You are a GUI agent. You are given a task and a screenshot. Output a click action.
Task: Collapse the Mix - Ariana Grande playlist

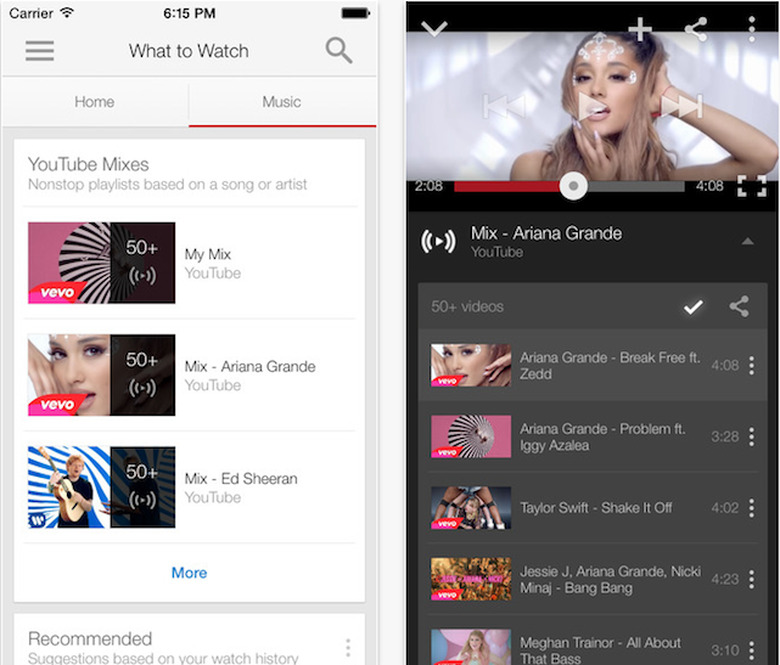pyautogui.click(x=747, y=241)
